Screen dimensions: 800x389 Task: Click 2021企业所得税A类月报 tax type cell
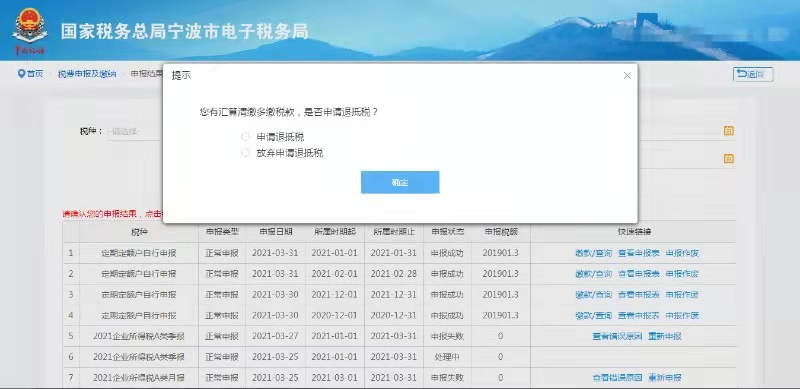click(139, 378)
